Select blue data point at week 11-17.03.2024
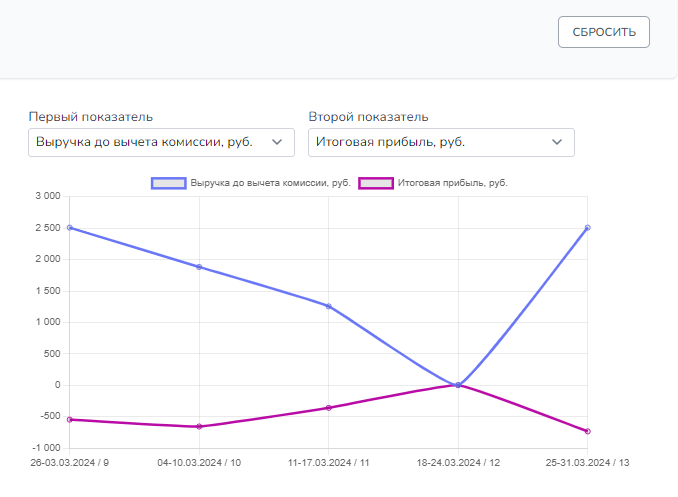Screen dimensions: 678x497 coord(329,306)
